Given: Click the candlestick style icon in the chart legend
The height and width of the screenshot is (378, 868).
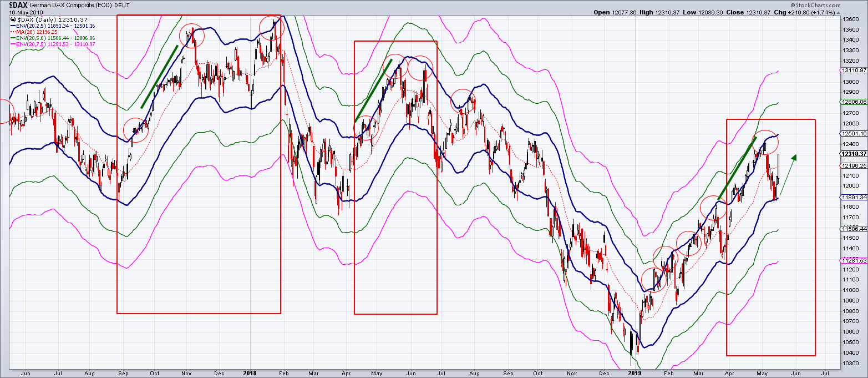Looking at the screenshot, I should click(x=13, y=18).
